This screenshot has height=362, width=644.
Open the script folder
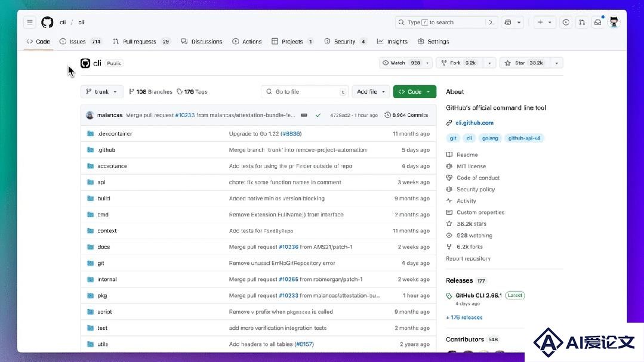(x=104, y=312)
